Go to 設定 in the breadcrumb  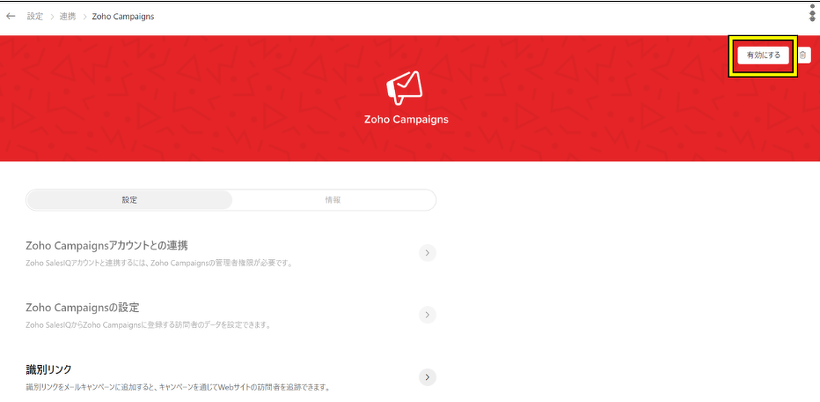(35, 17)
